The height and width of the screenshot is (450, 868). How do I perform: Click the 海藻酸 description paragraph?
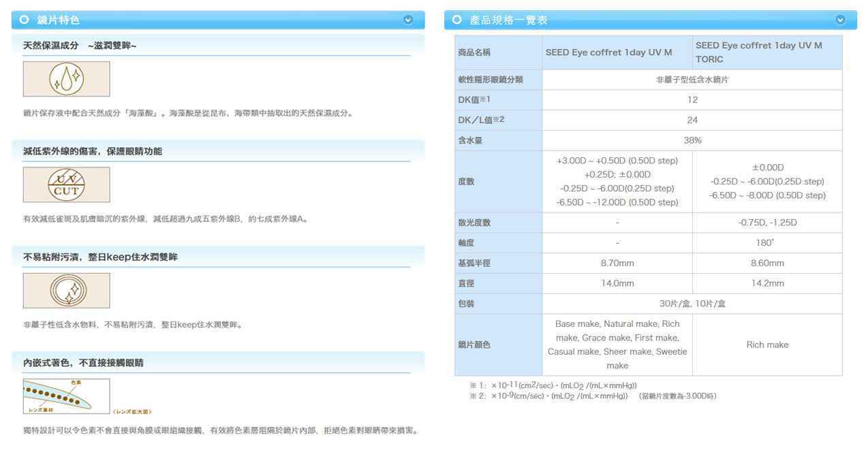pyautogui.click(x=188, y=113)
